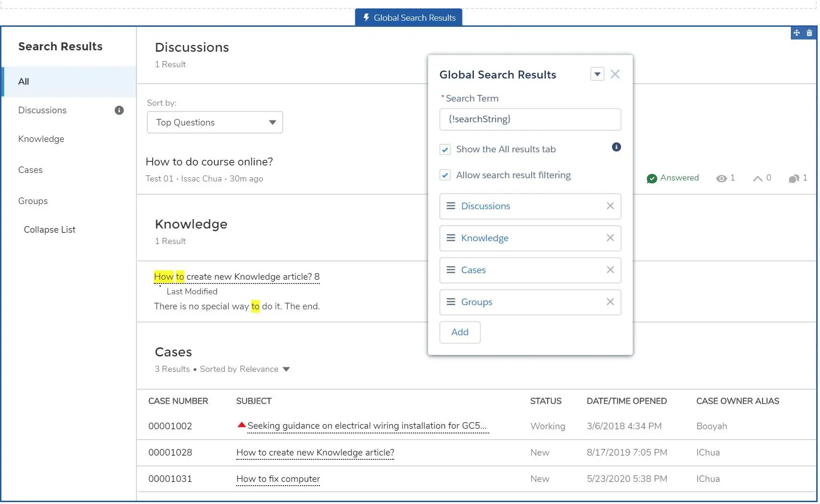Click the green Answered checkmark icon
Screen dimensions: 820x504
point(652,178)
